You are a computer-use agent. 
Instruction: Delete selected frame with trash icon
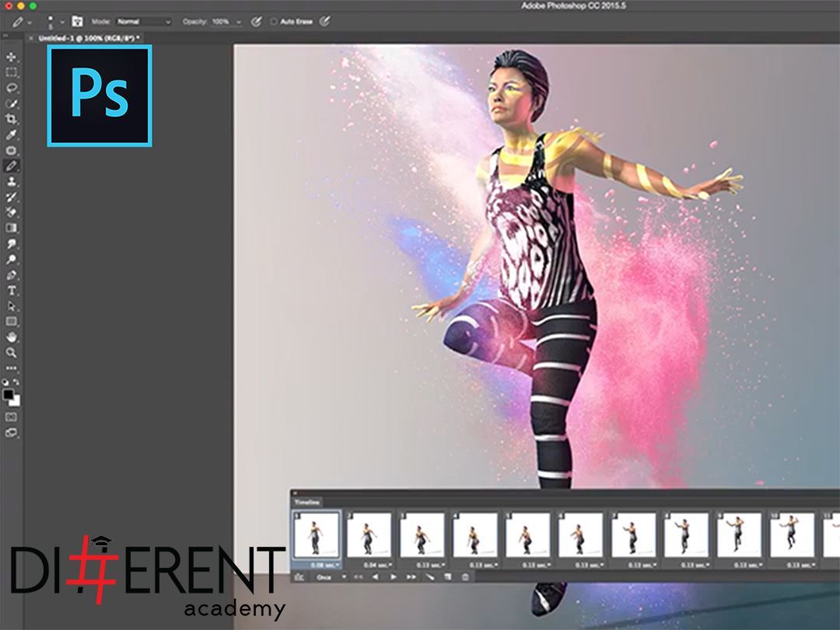click(x=465, y=576)
